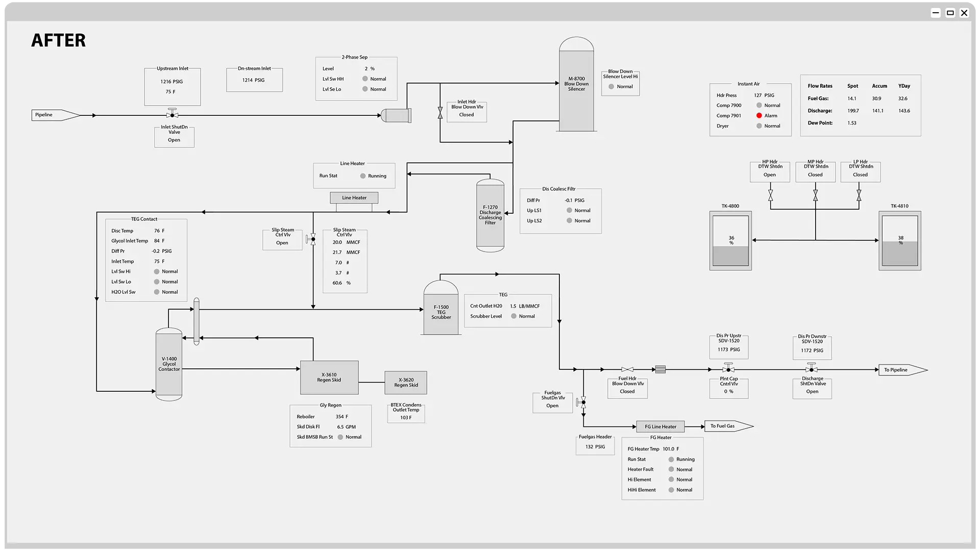Click the Line Heater button
The image size is (980, 551).
(354, 198)
